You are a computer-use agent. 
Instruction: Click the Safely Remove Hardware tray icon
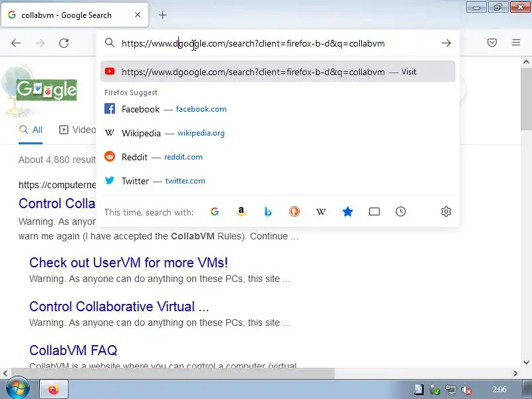click(435, 390)
